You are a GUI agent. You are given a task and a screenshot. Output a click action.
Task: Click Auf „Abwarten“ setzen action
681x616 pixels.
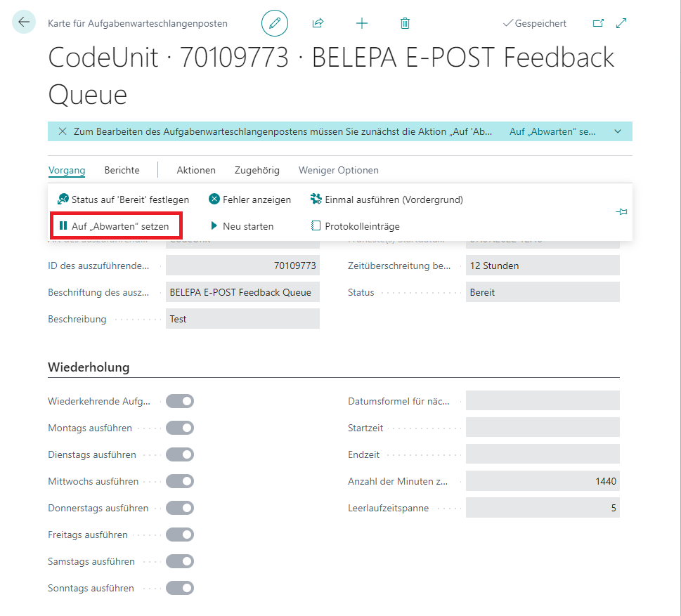pyautogui.click(x=115, y=226)
